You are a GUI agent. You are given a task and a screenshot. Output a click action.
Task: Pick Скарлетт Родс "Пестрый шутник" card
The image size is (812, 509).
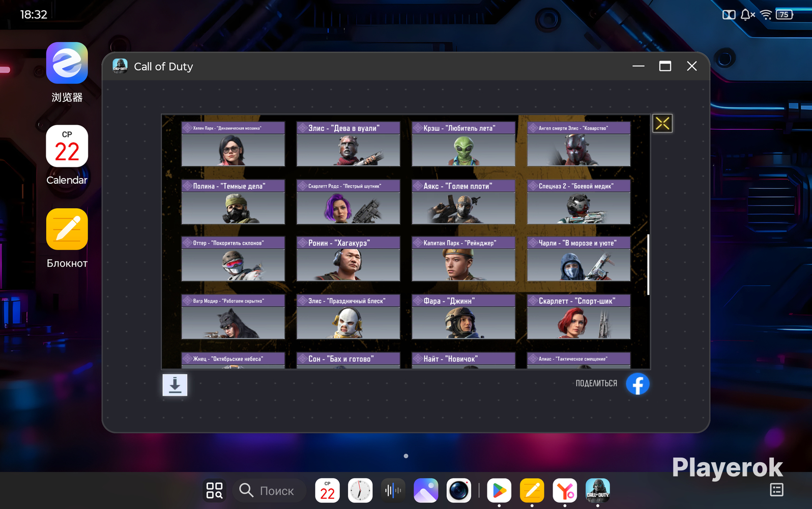click(x=349, y=202)
